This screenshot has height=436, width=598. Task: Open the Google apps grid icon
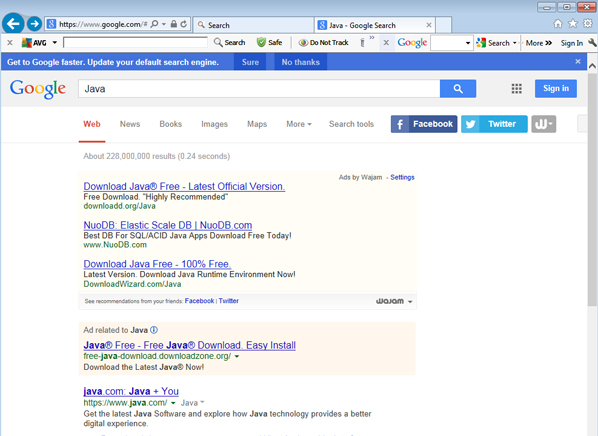point(516,89)
